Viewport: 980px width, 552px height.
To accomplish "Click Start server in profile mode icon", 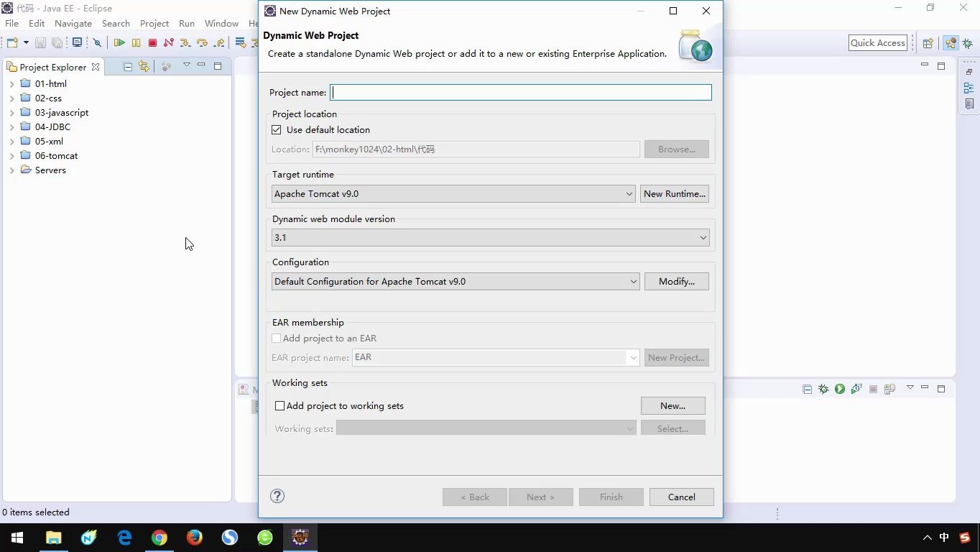I will click(856, 389).
